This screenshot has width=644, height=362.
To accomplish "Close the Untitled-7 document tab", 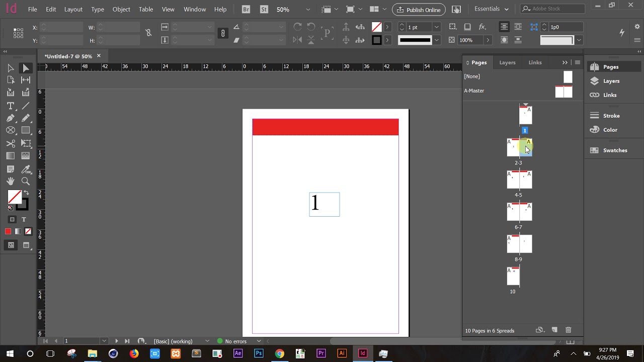I will [99, 56].
